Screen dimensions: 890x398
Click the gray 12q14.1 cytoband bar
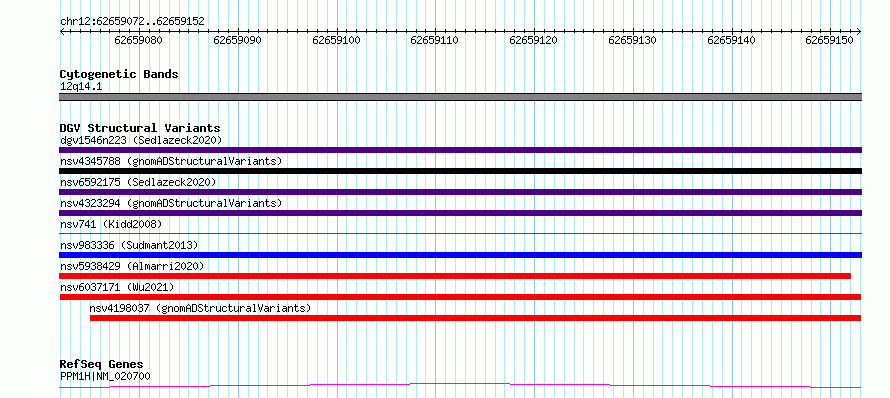460,97
